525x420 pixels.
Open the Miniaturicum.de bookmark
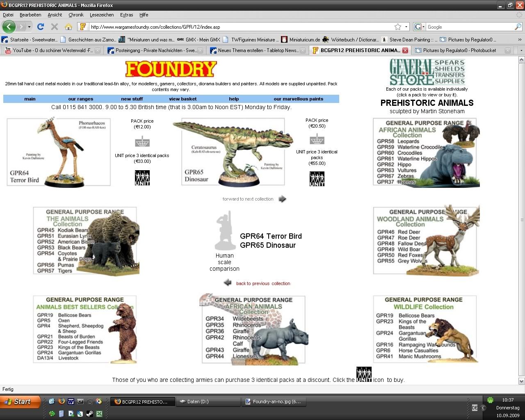301,39
